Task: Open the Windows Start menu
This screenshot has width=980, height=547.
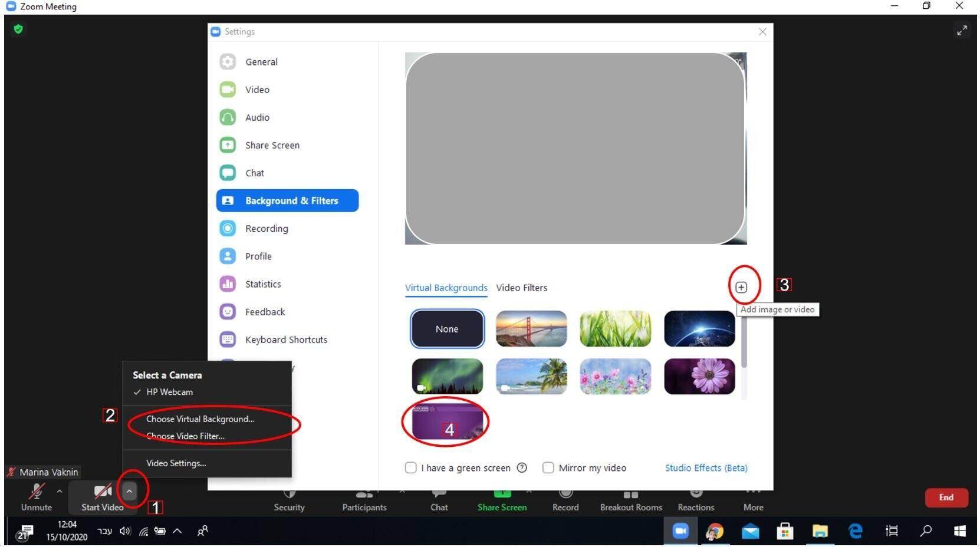Action: [960, 531]
